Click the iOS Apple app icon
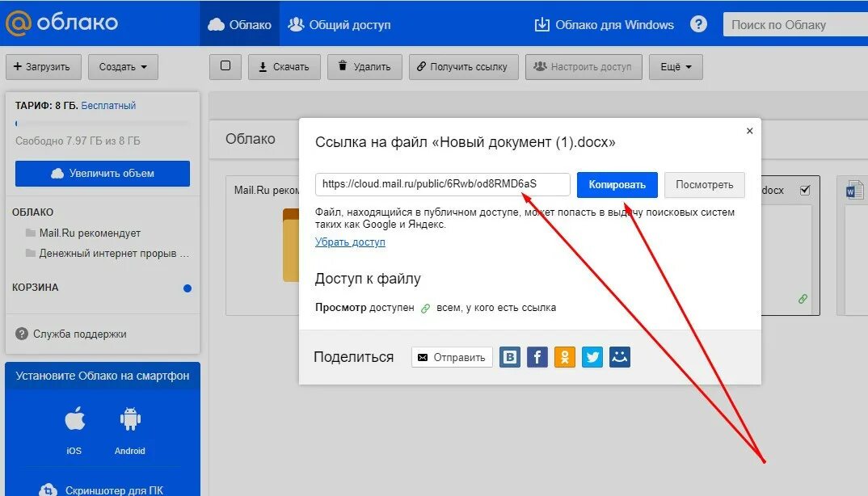Image resolution: width=868 pixels, height=496 pixels. pyautogui.click(x=74, y=419)
